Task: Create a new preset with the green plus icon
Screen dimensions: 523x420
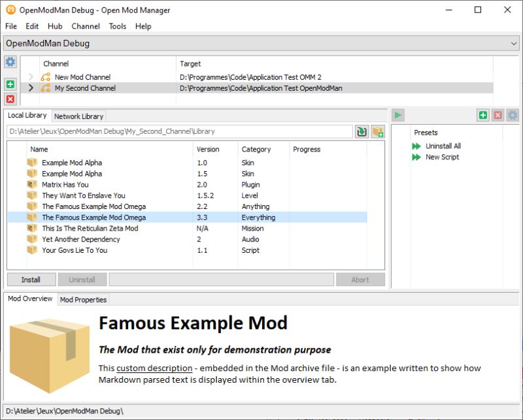Action: coord(482,115)
